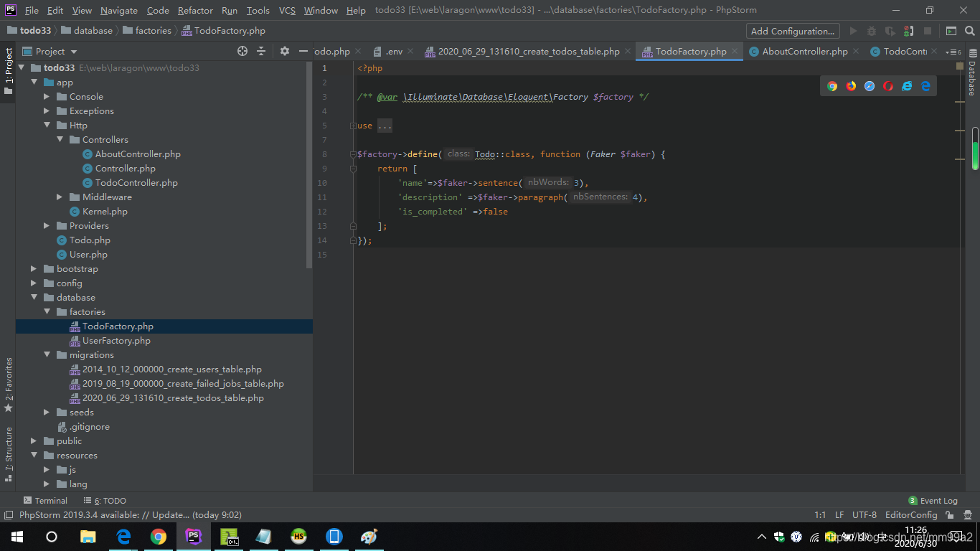Open Chrome from Windows taskbar

[159, 537]
